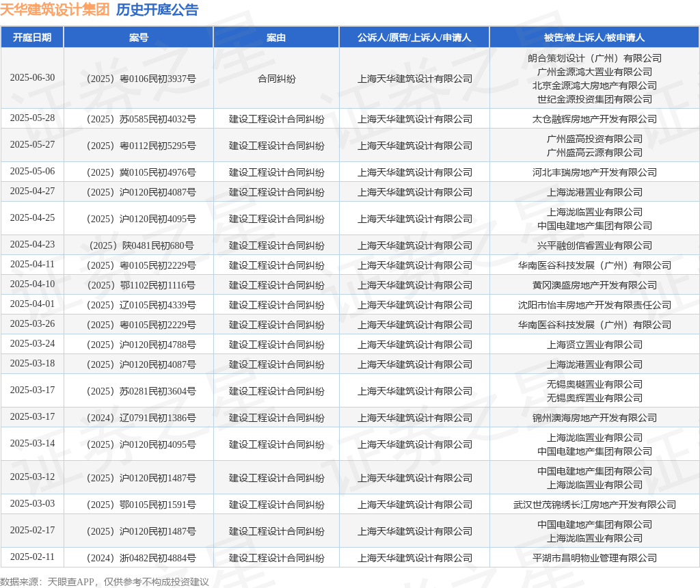
Task: Select defendant 平湖市昌明物业管理有限公司
Action: coord(594,558)
